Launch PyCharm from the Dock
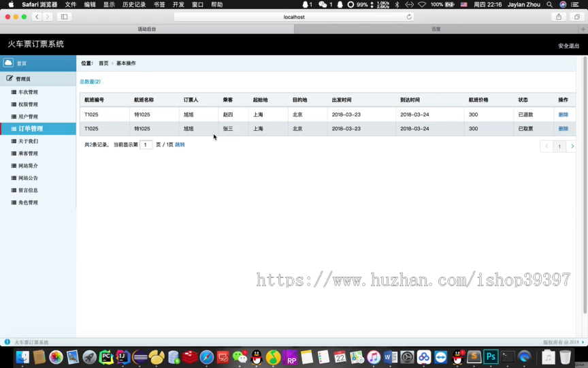588x368 pixels. click(106, 357)
